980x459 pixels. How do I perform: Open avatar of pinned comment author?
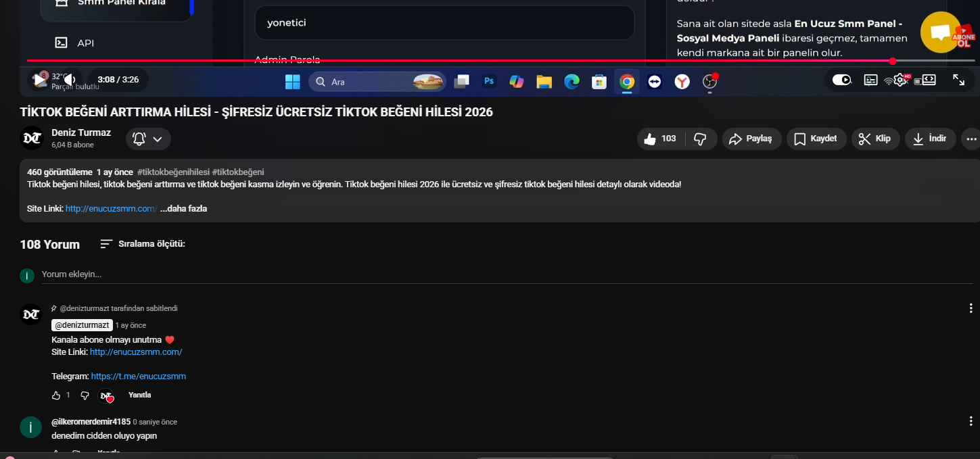[31, 314]
